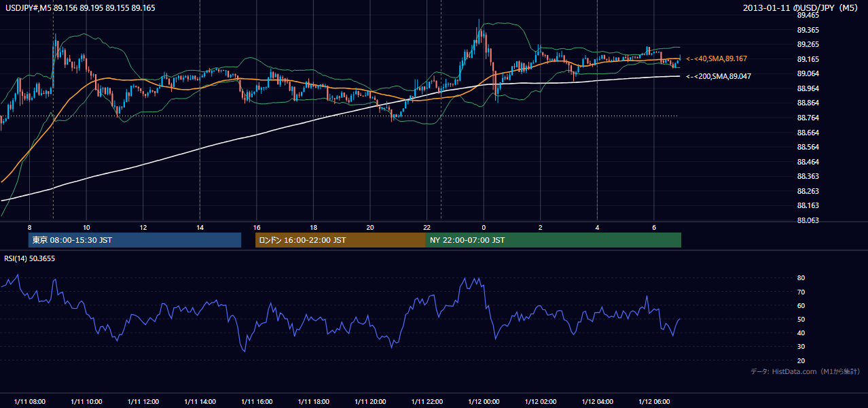Select the 東京 08:00-15:30 JST session bar
The width and height of the screenshot is (868, 408).
point(134,240)
